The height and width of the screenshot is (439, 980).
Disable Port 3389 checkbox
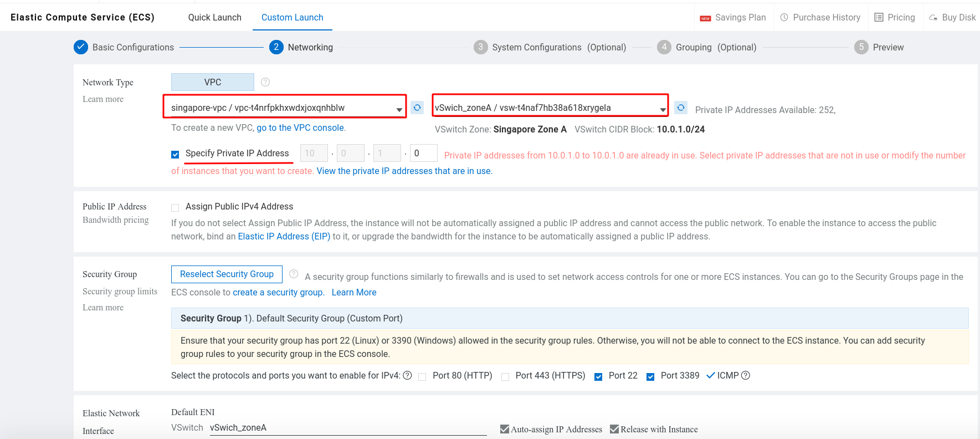pos(650,377)
